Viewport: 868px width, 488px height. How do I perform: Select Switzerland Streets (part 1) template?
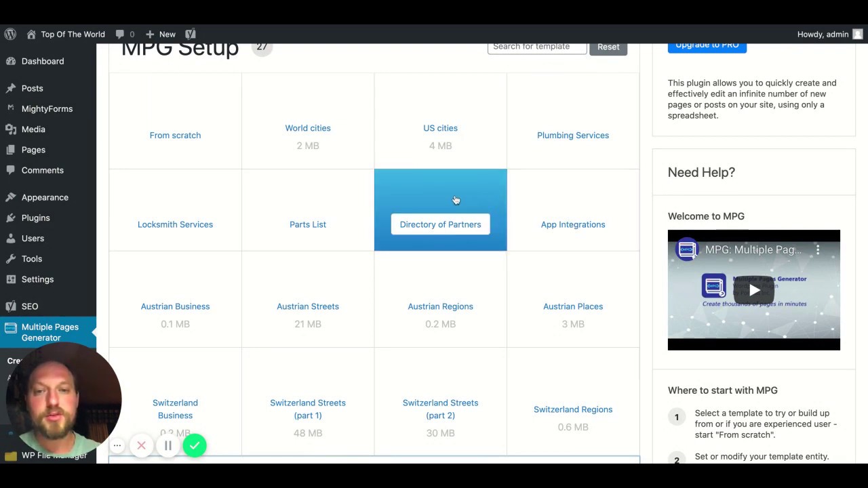308,409
